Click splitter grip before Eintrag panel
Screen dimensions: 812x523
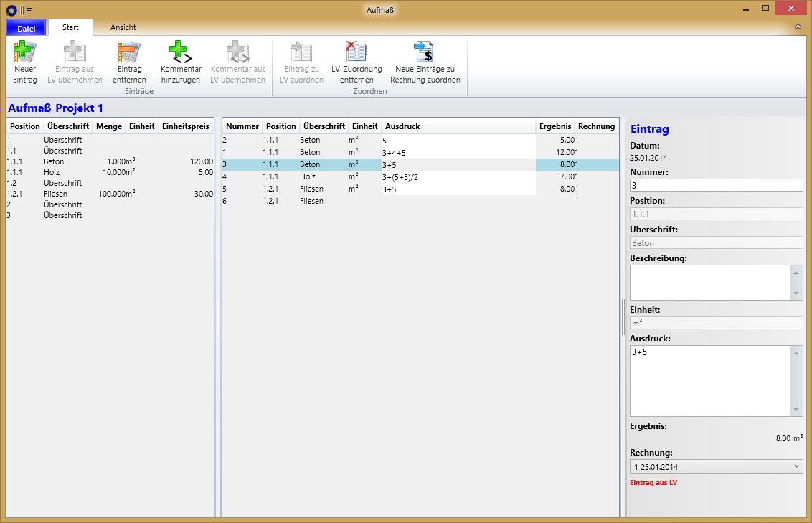tap(623, 317)
